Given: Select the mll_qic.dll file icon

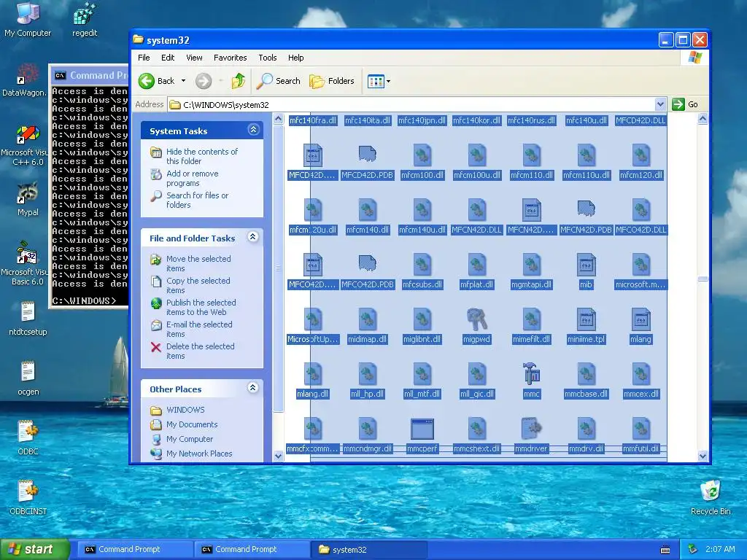Looking at the screenshot, I should coord(477,374).
